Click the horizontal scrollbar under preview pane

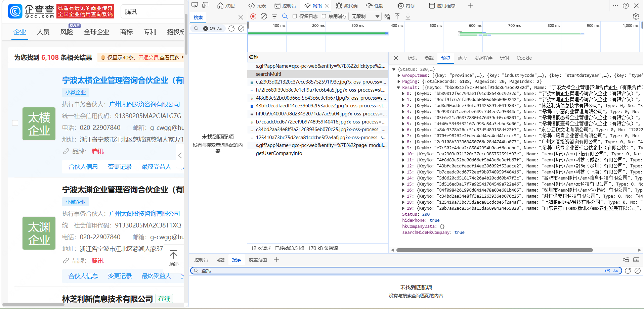point(494,250)
